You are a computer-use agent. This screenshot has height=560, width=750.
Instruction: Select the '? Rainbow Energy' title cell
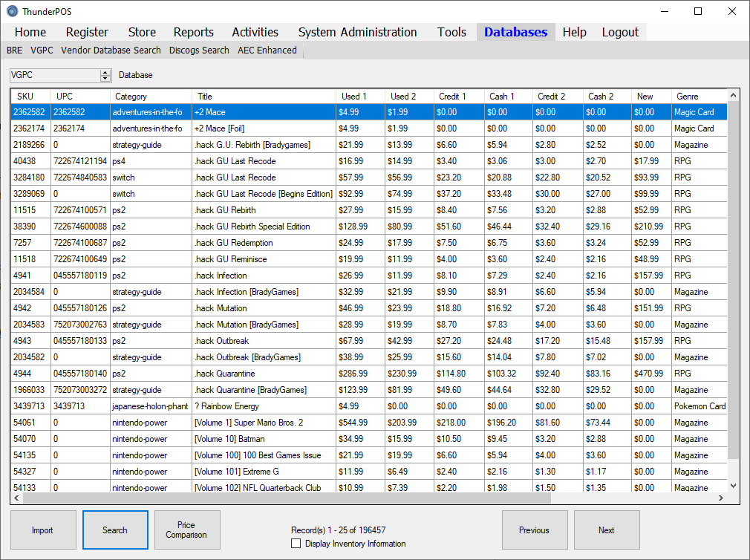264,406
